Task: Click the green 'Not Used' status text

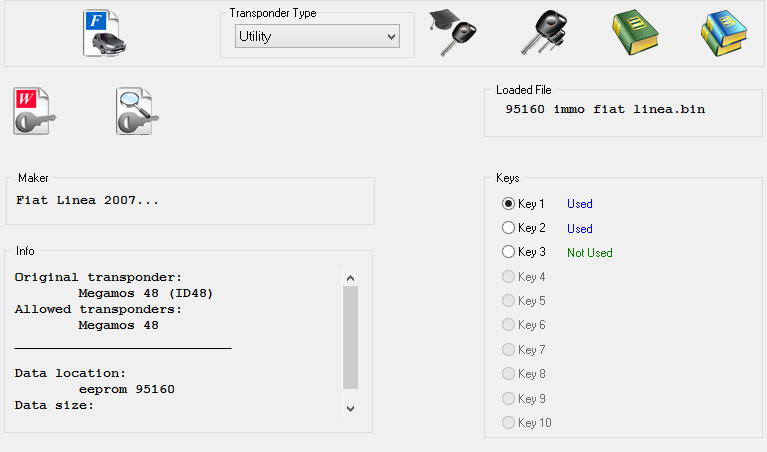Action: click(x=590, y=253)
